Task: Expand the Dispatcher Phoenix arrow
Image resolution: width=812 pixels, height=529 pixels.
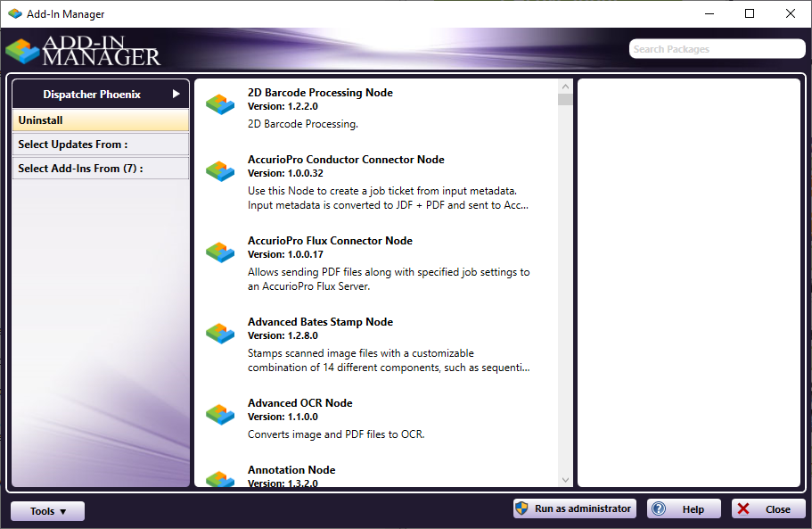Action: click(176, 94)
